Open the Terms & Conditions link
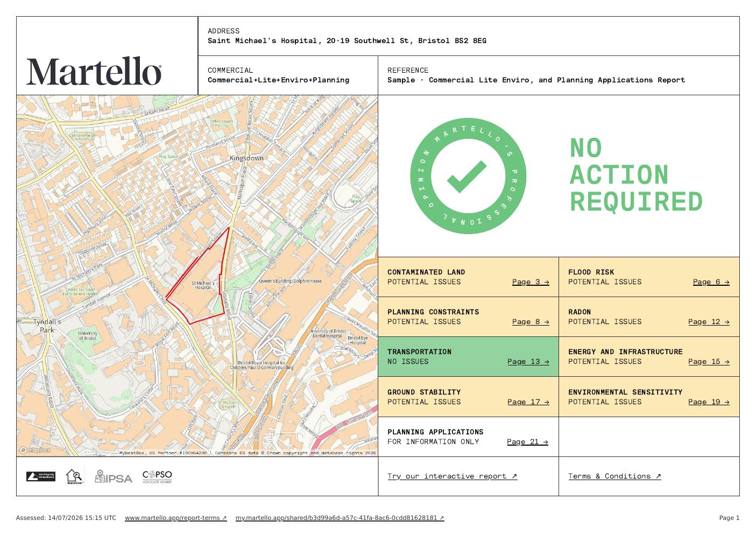 614,476
